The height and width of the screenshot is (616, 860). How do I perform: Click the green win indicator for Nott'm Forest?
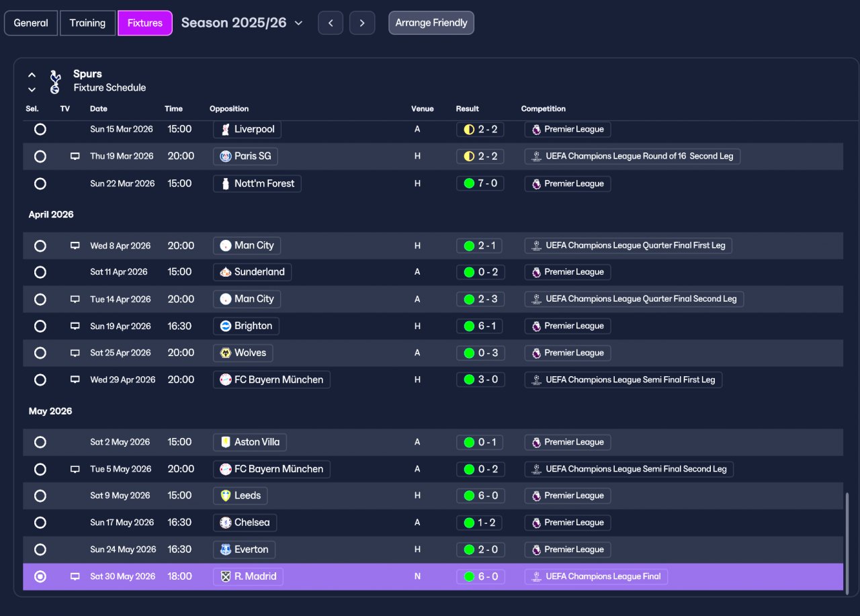click(469, 183)
